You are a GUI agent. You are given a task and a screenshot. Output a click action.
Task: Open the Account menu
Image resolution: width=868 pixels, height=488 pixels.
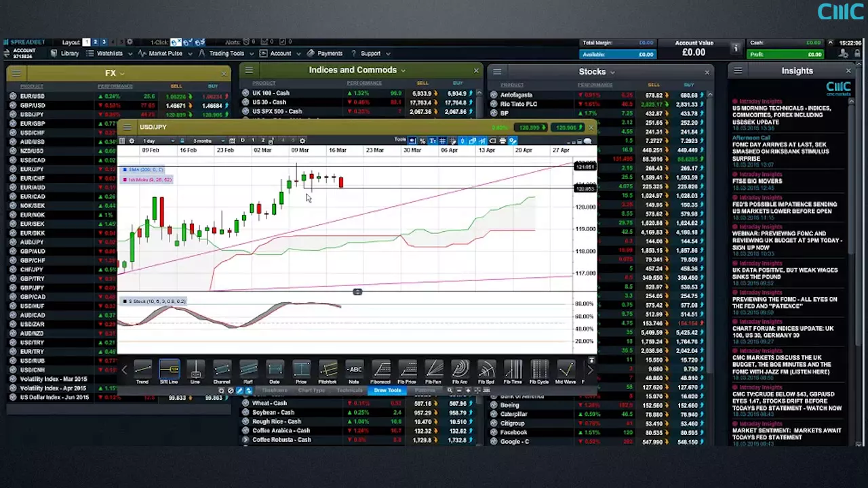281,54
